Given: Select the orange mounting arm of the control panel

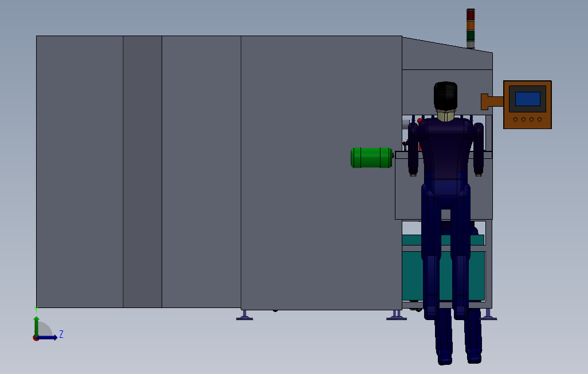Looking at the screenshot, I should coord(492,102).
